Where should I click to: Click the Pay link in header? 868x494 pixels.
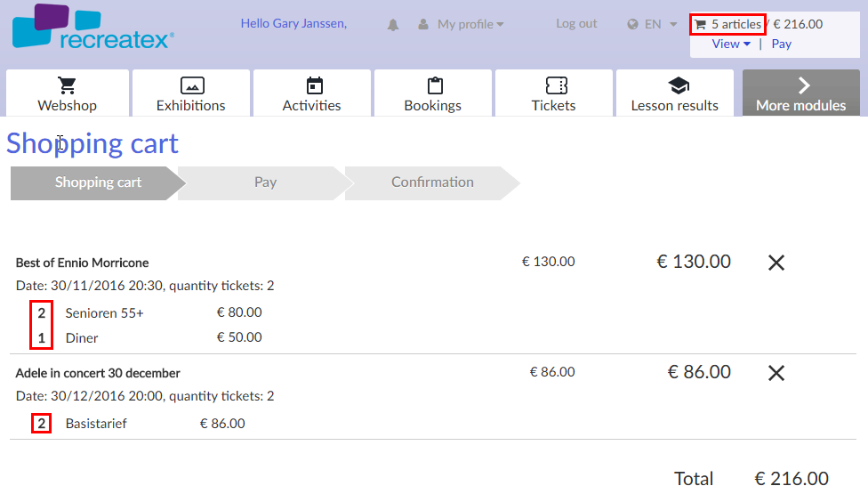(x=782, y=44)
